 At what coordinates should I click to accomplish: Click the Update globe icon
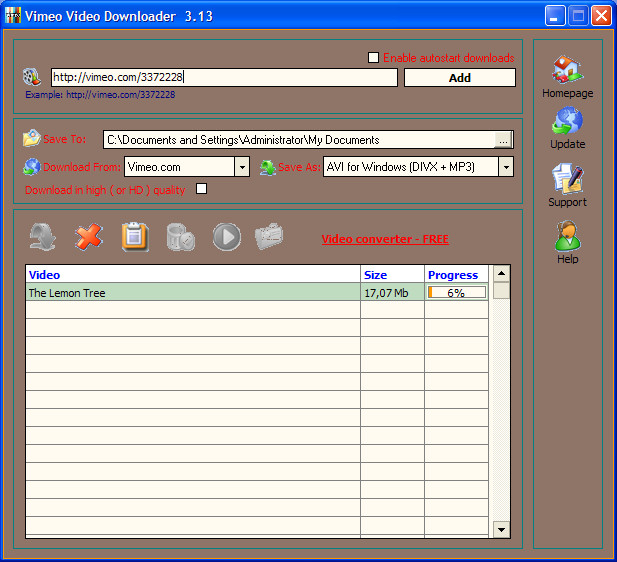pos(567,123)
